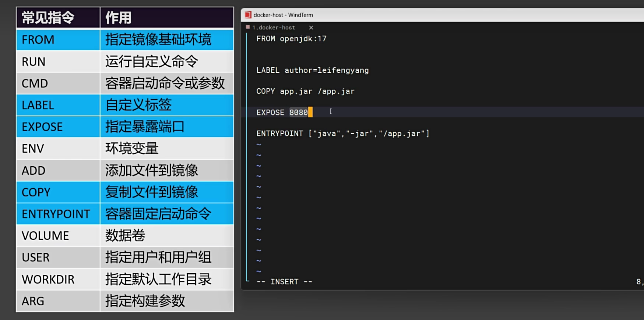Screen dimensions: 644x320
Task: Click the LABEL cell in the table
Action: [x=58, y=105]
